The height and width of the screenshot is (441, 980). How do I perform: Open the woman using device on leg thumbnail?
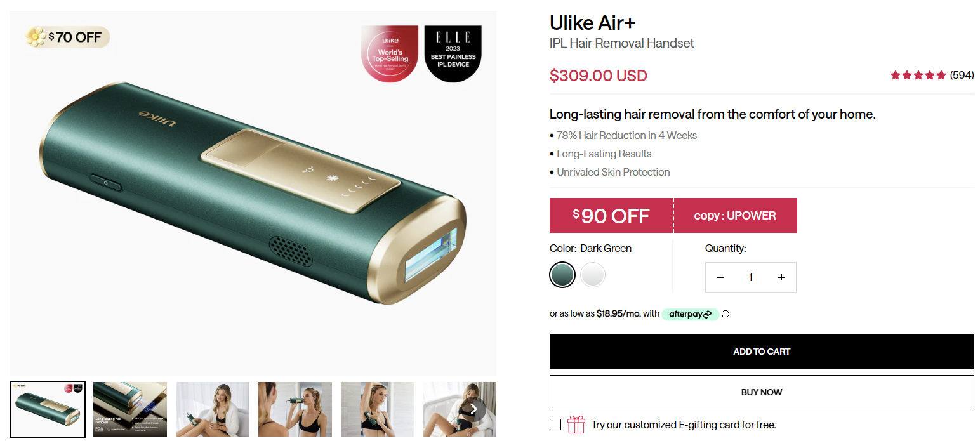coord(213,409)
